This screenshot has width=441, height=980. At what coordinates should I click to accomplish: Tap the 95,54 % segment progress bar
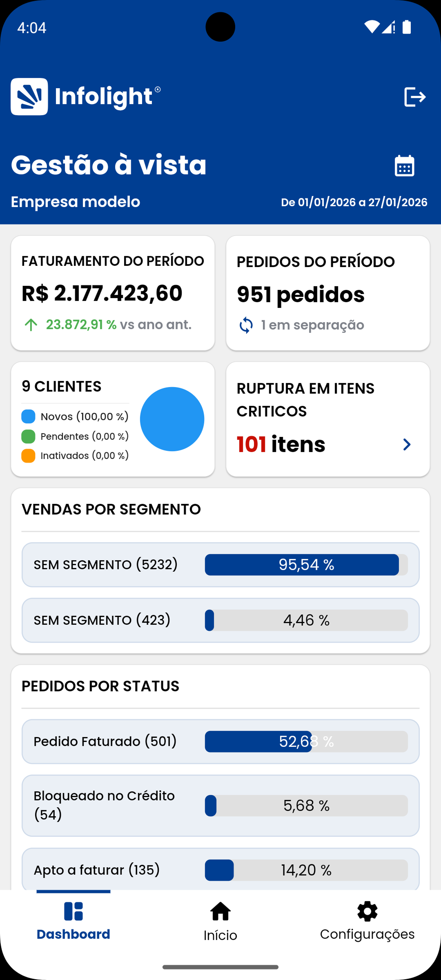pos(306,565)
